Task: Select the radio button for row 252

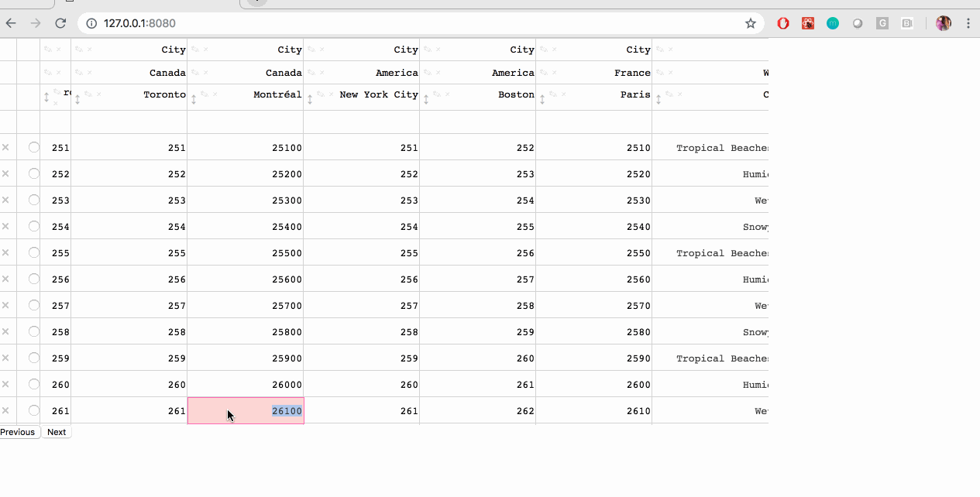Action: point(34,173)
